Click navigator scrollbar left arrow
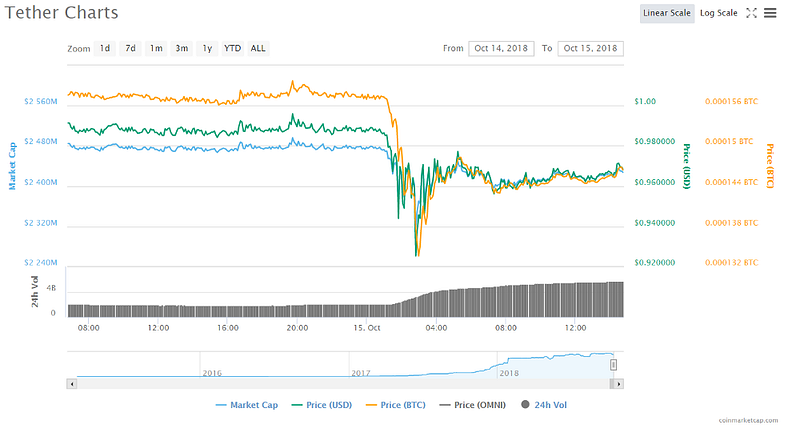 (72, 384)
